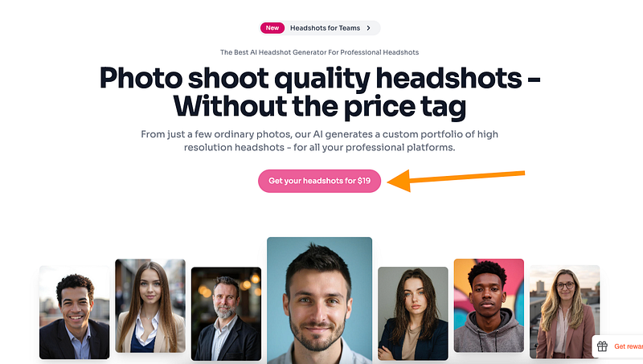Click the Best AI Headshot Generator tagline
The height and width of the screenshot is (364, 643).
click(x=319, y=52)
